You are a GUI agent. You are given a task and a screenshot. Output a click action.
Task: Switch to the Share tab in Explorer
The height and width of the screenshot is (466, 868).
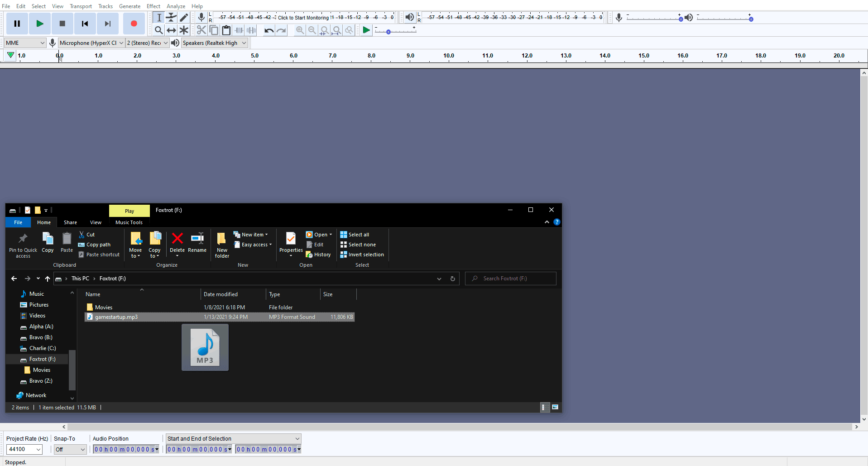pyautogui.click(x=70, y=222)
